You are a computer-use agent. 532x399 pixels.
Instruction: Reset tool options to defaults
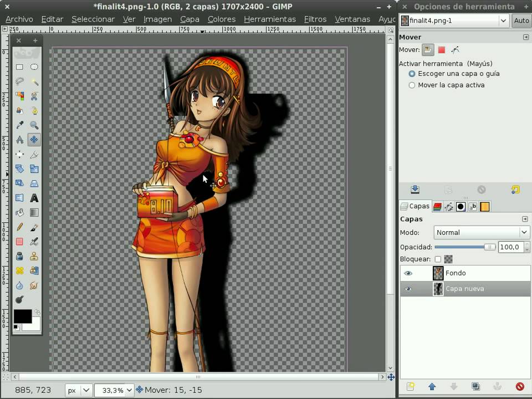(x=515, y=190)
